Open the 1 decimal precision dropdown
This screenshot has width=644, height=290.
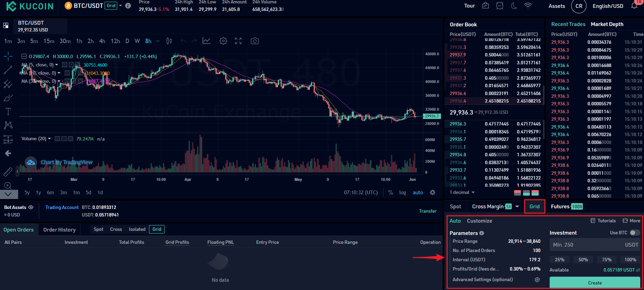[x=462, y=193]
